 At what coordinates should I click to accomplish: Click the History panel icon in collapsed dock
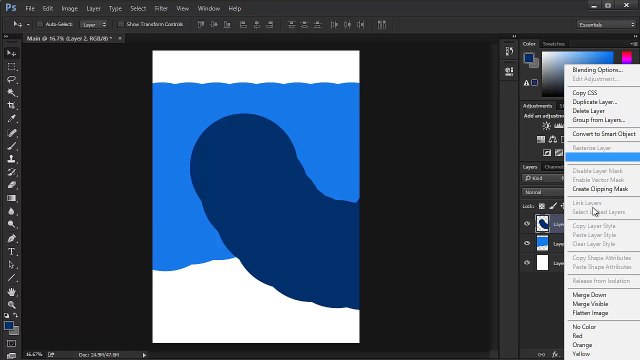pyautogui.click(x=509, y=51)
